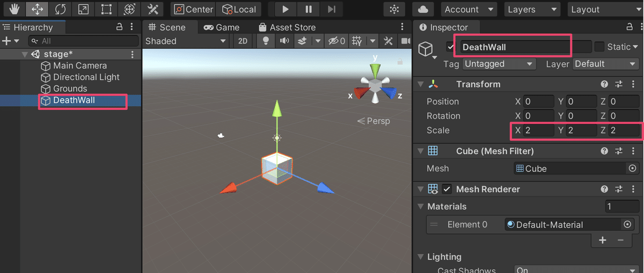644x273 pixels.
Task: Open the grid settings dropdown arrow
Action: (x=371, y=41)
